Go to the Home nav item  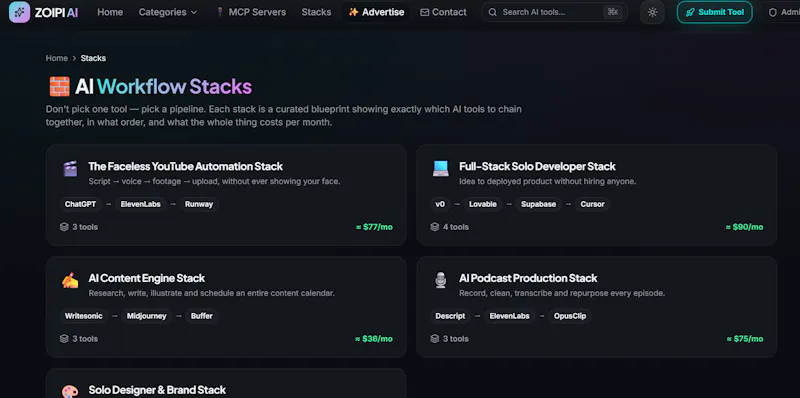(x=110, y=12)
